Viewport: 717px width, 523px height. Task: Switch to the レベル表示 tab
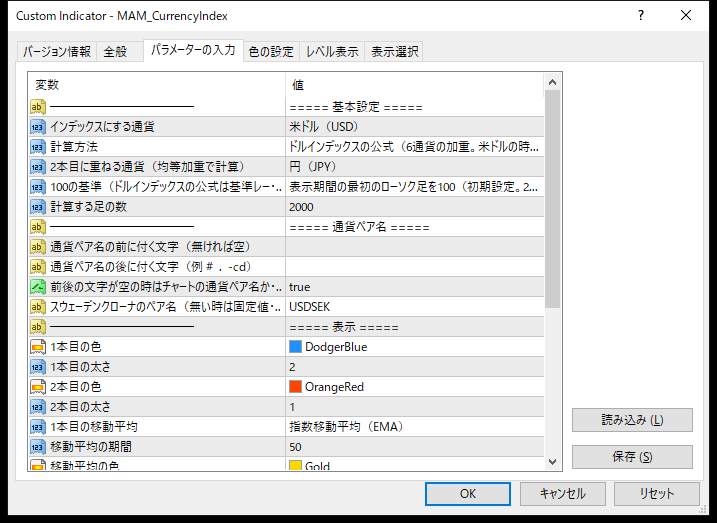pyautogui.click(x=332, y=52)
